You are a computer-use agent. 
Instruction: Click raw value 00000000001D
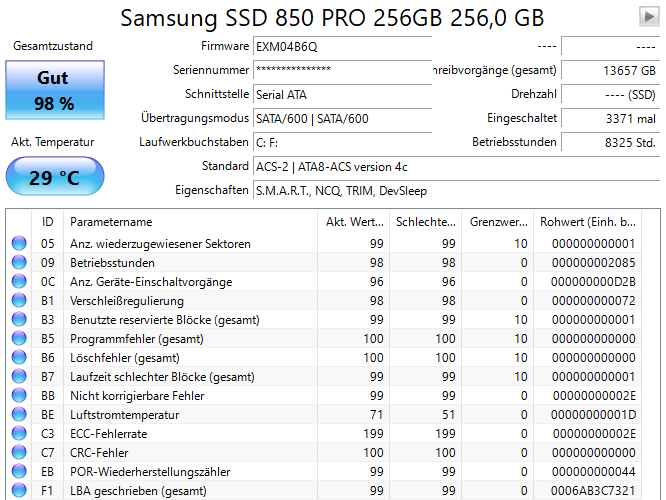click(x=593, y=415)
